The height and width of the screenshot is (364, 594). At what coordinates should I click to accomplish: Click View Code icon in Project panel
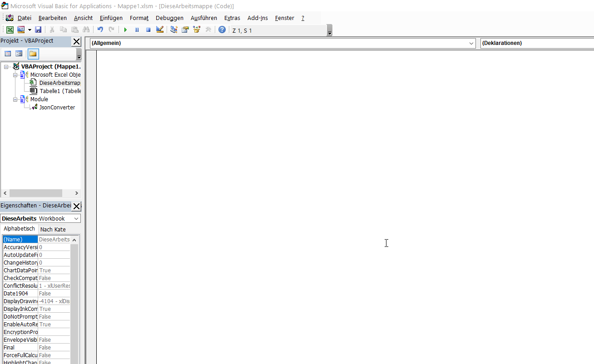pos(8,54)
